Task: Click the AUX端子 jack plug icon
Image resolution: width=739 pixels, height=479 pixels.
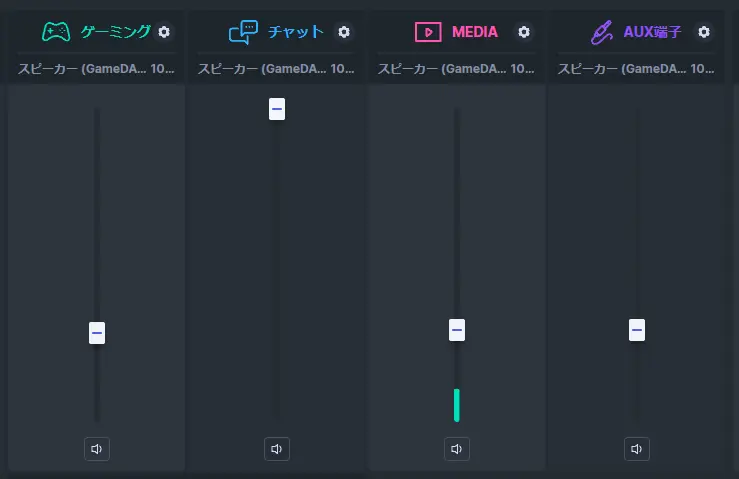Action: click(602, 32)
